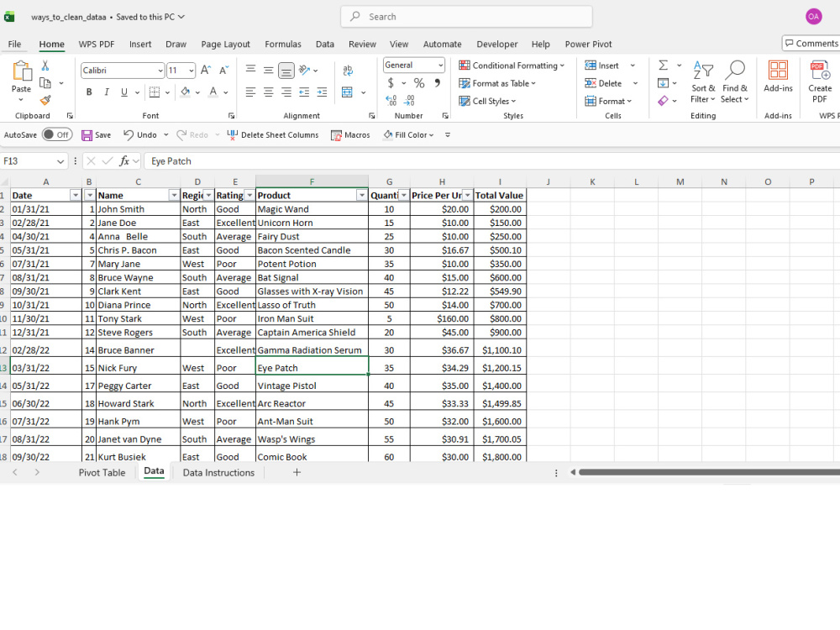The width and height of the screenshot is (840, 630).
Task: Open the font name Calibri dropdown
Action: coord(160,71)
